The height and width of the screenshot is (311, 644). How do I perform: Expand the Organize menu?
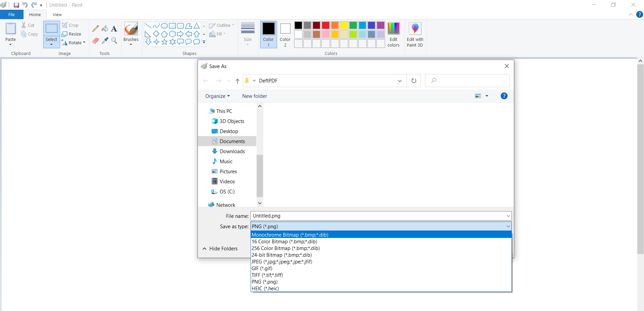218,96
